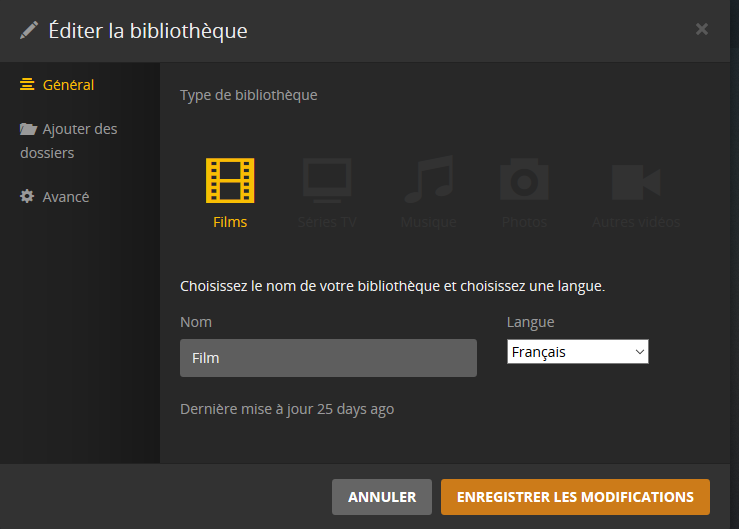Click the pencil edit icon in header
This screenshot has width=739, height=529.
click(29, 31)
